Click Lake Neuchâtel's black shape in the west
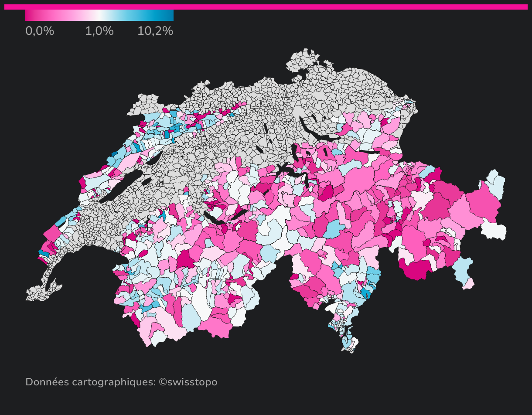 click(122, 187)
